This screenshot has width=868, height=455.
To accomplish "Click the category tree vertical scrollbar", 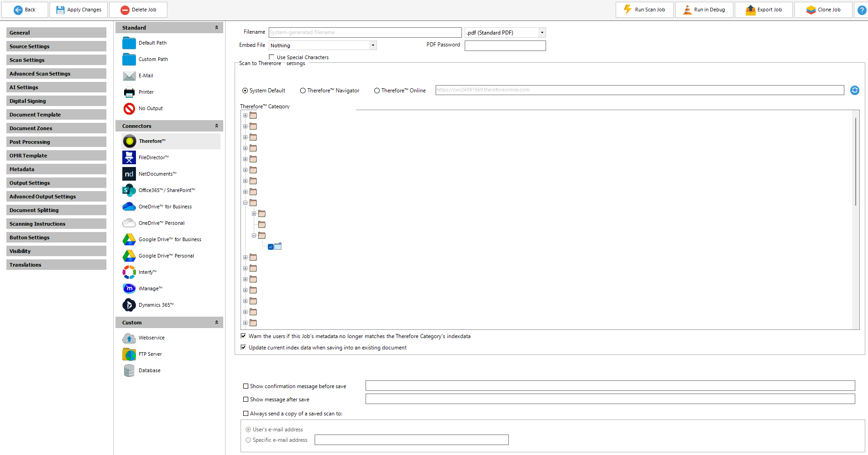I will pyautogui.click(x=856, y=162).
